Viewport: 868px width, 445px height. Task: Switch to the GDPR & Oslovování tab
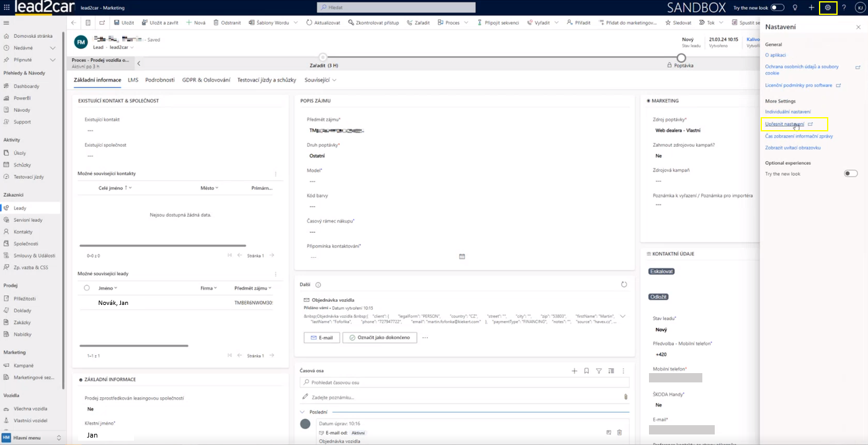[x=206, y=80]
